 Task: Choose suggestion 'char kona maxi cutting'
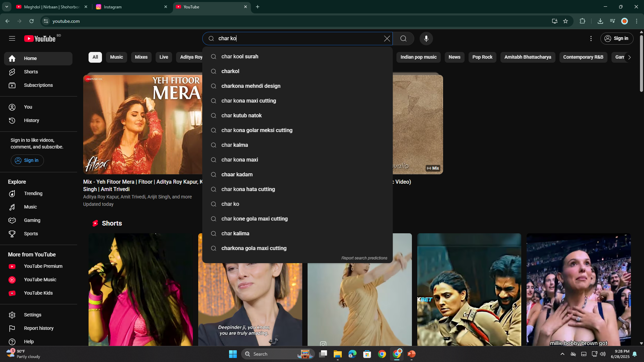tap(297, 101)
